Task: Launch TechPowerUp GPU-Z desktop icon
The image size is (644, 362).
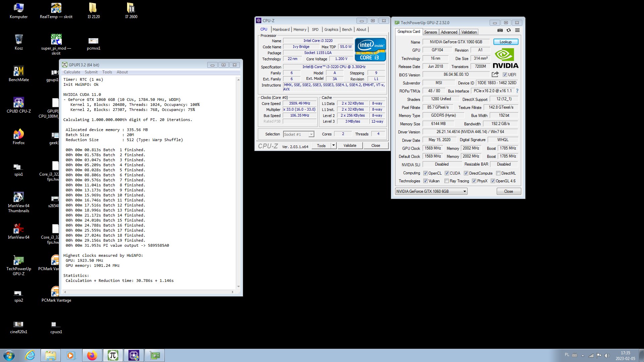Action: coord(19,265)
